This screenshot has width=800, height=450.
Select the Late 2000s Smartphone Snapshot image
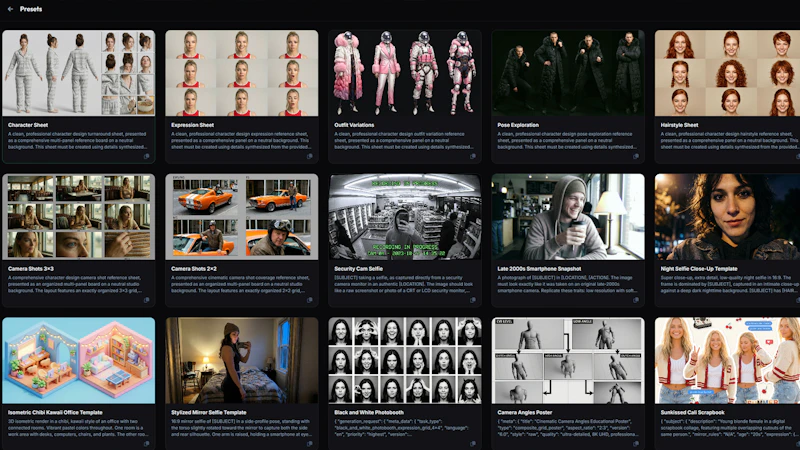tap(568, 217)
